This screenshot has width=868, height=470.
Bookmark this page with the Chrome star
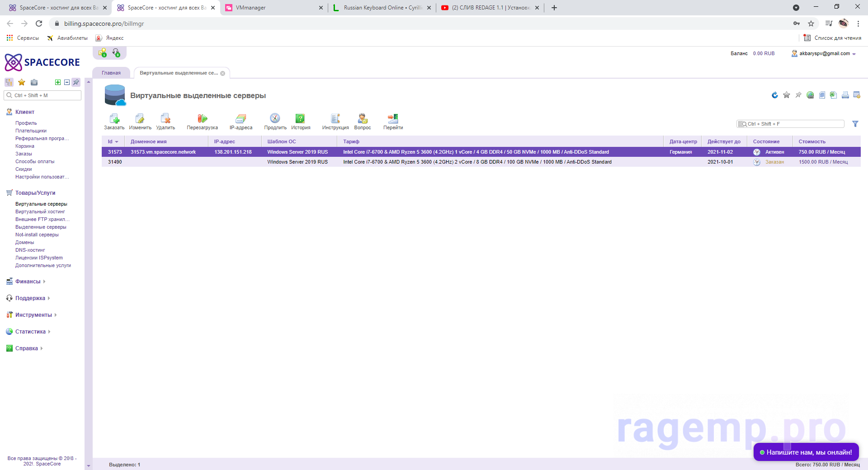click(x=811, y=23)
